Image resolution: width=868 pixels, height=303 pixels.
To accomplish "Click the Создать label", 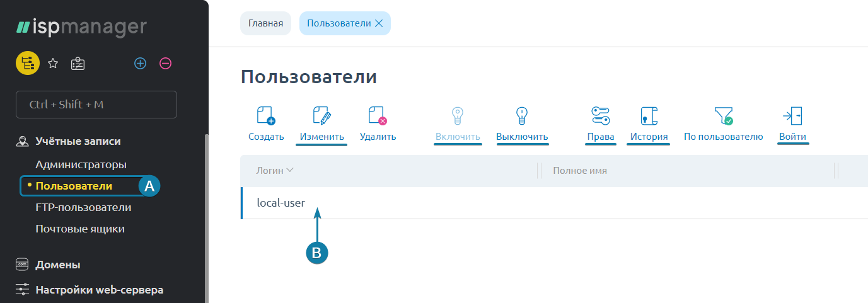I will pyautogui.click(x=266, y=137).
